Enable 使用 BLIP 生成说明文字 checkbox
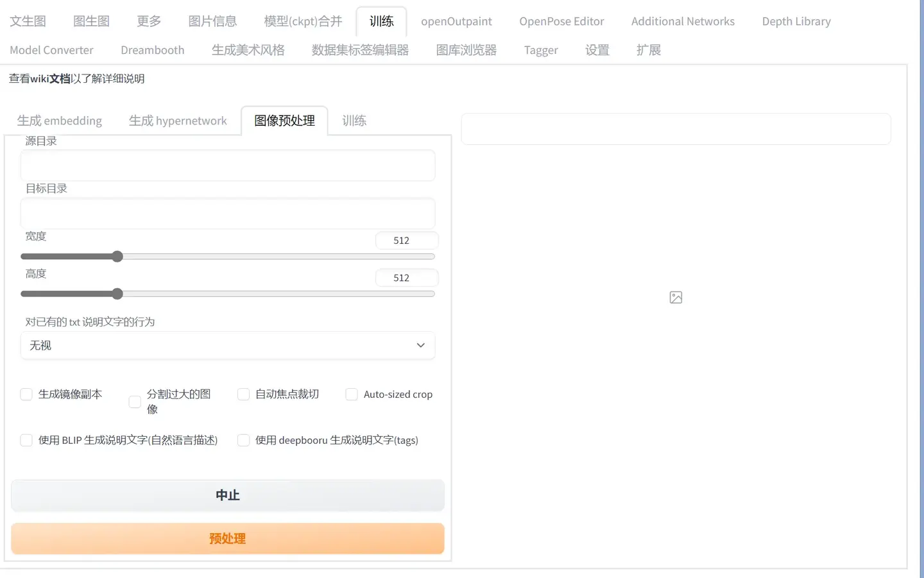Screen dimensions: 924x578 click(x=26, y=440)
